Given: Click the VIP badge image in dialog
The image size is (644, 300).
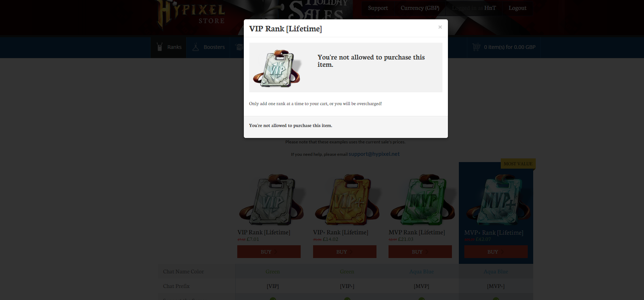Looking at the screenshot, I should point(277,68).
